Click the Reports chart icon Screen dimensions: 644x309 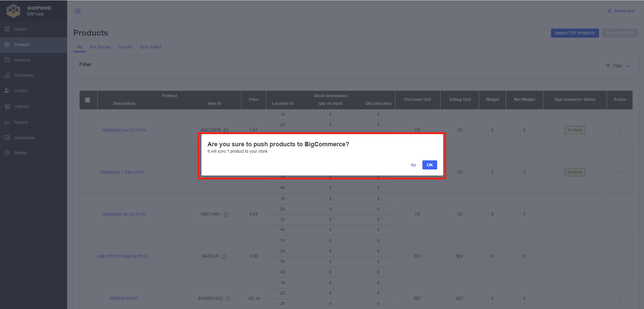click(x=7, y=122)
